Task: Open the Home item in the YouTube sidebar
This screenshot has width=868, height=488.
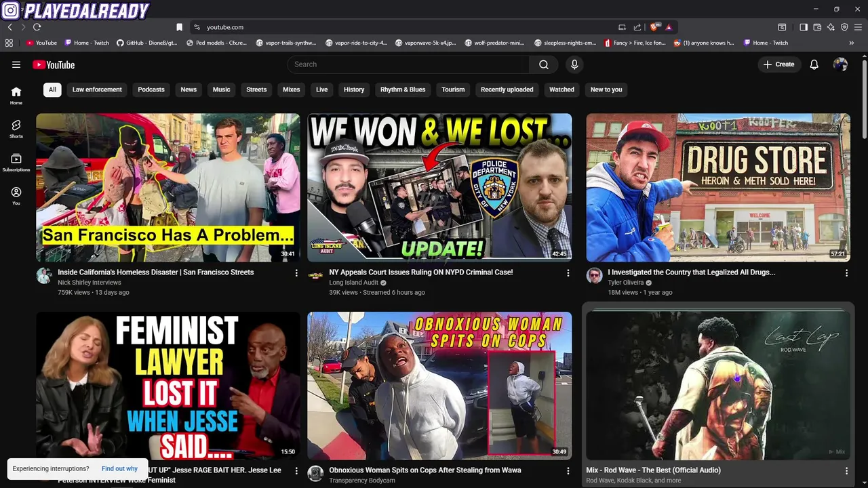Action: coord(16,96)
